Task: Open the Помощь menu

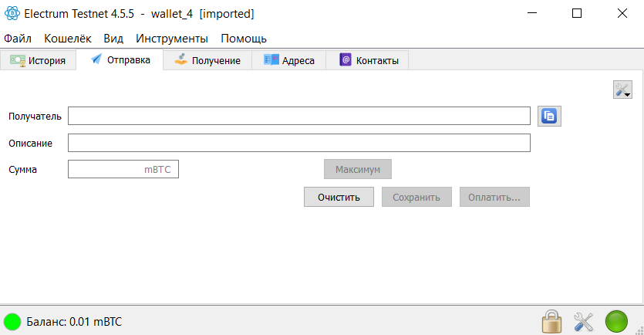Action: (244, 39)
